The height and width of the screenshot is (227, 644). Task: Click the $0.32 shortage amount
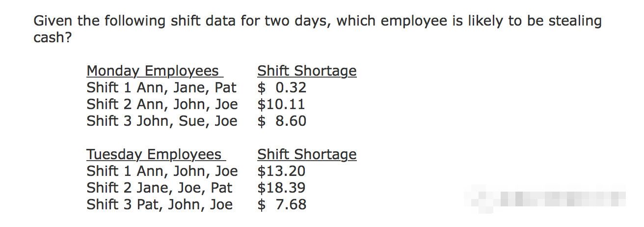[282, 88]
